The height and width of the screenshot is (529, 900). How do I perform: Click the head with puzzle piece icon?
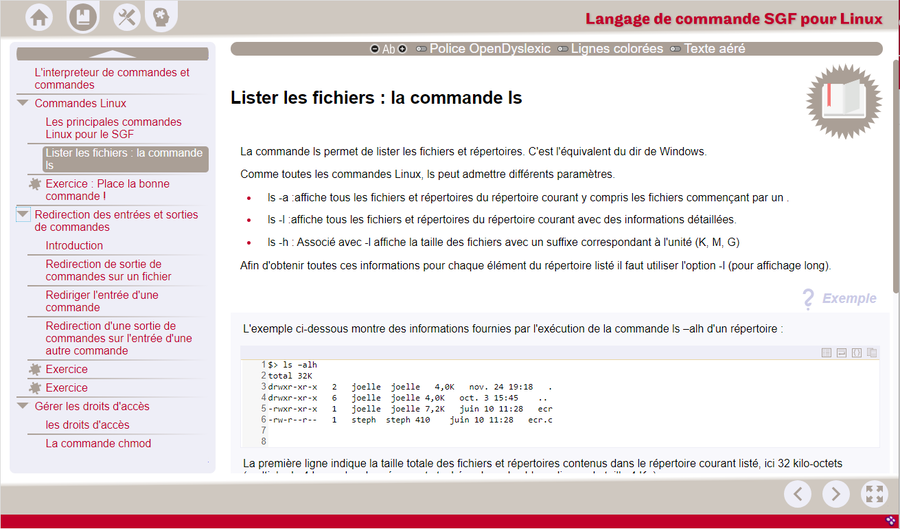pos(160,16)
